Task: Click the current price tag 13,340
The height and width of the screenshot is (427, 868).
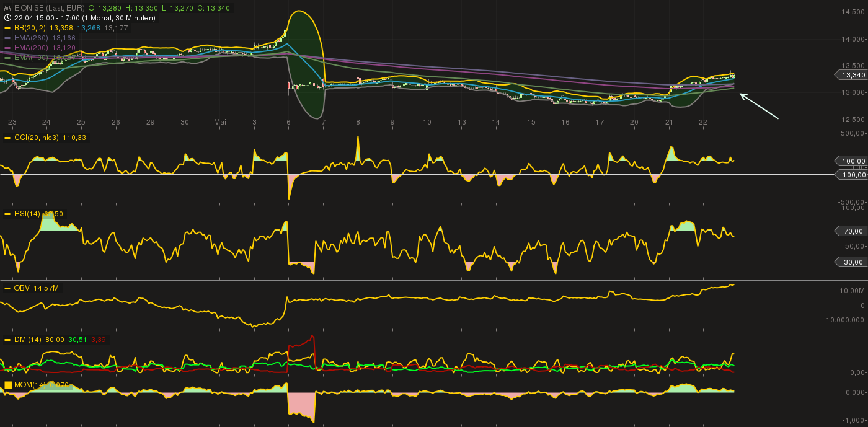Action: (x=850, y=75)
